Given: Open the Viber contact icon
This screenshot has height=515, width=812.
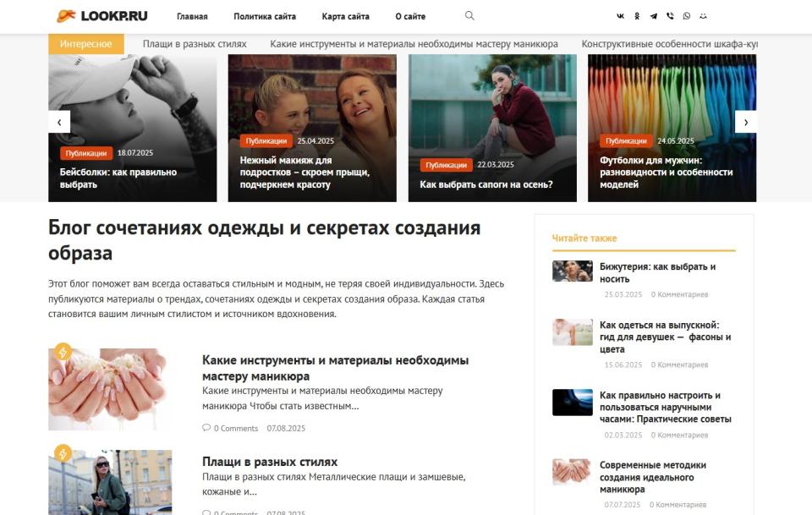Looking at the screenshot, I should (x=670, y=15).
